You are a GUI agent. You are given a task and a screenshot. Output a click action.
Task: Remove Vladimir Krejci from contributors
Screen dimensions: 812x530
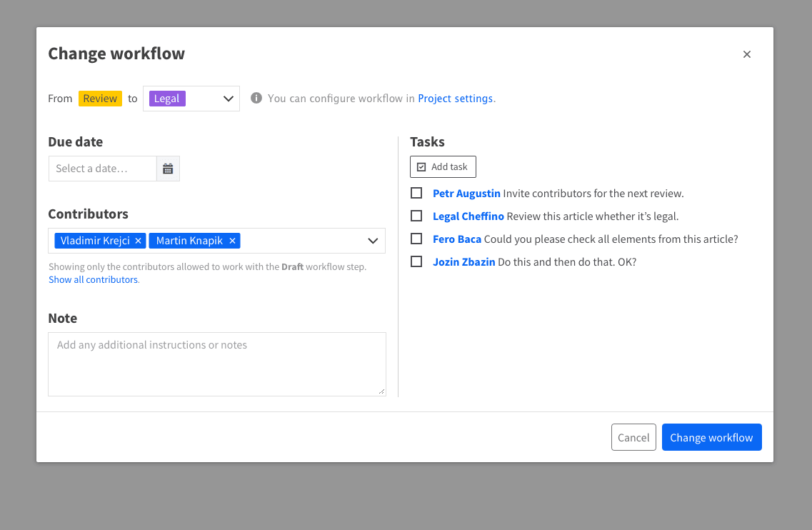pyautogui.click(x=139, y=241)
